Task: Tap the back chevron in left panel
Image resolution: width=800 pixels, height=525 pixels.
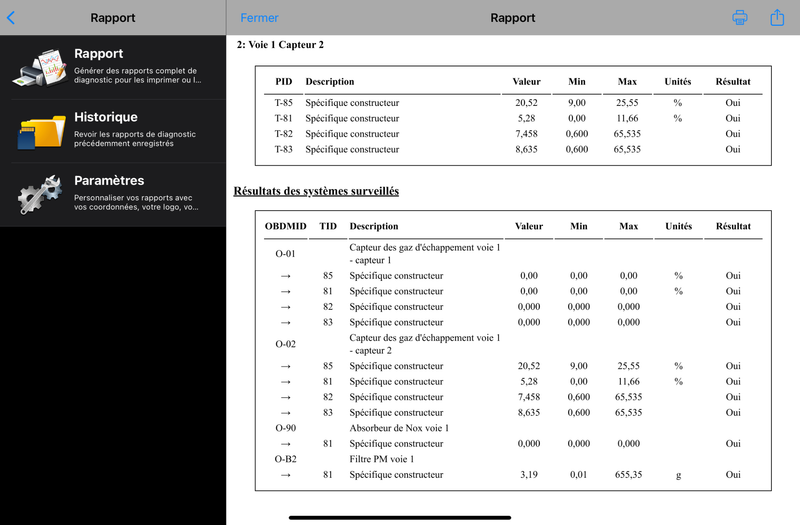Action: (11, 18)
